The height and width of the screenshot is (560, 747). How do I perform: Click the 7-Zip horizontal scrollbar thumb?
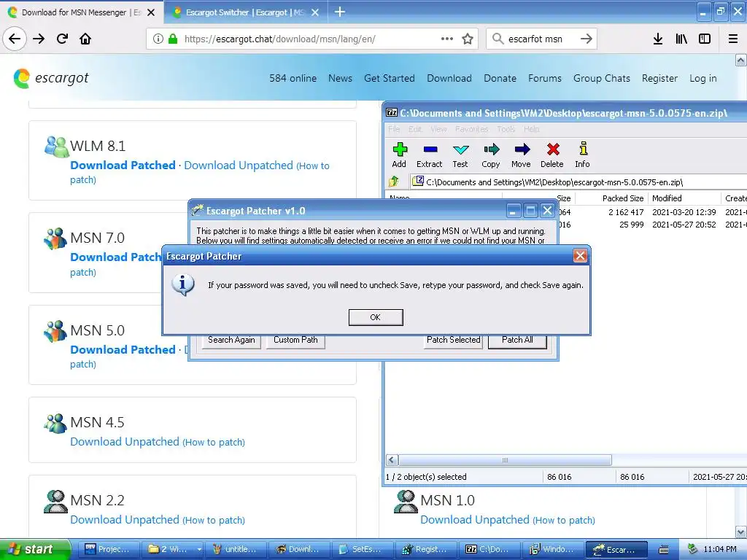click(505, 460)
